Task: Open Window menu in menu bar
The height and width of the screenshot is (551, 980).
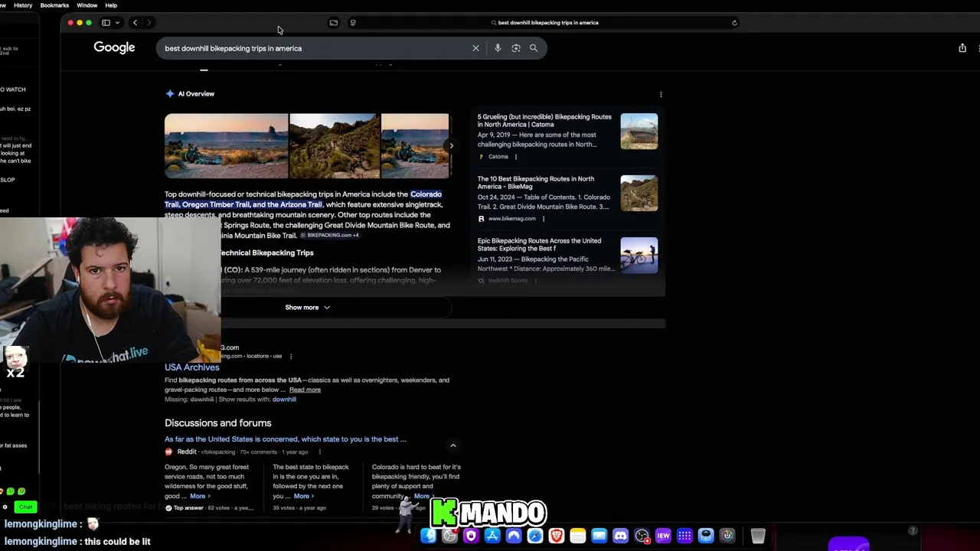Action: pyautogui.click(x=87, y=5)
